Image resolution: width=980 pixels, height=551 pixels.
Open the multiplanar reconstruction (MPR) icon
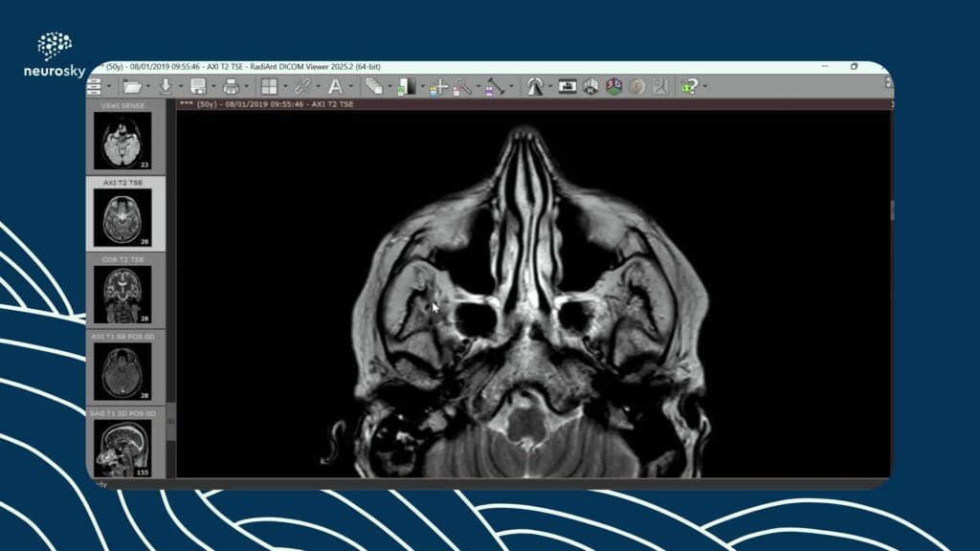[x=590, y=87]
